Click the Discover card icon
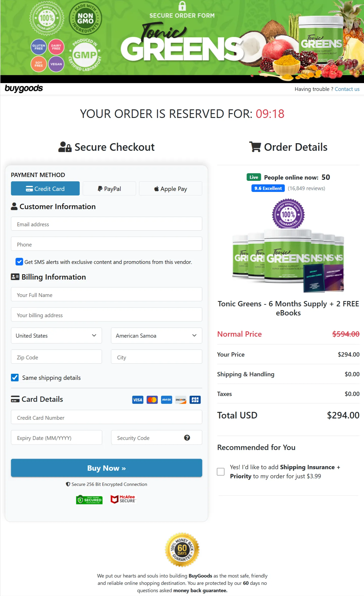 point(180,400)
